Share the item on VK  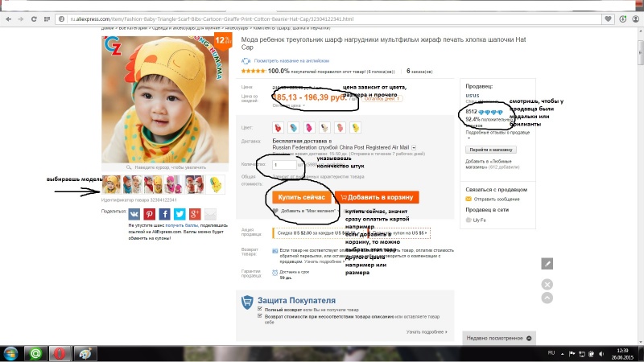[134, 214]
